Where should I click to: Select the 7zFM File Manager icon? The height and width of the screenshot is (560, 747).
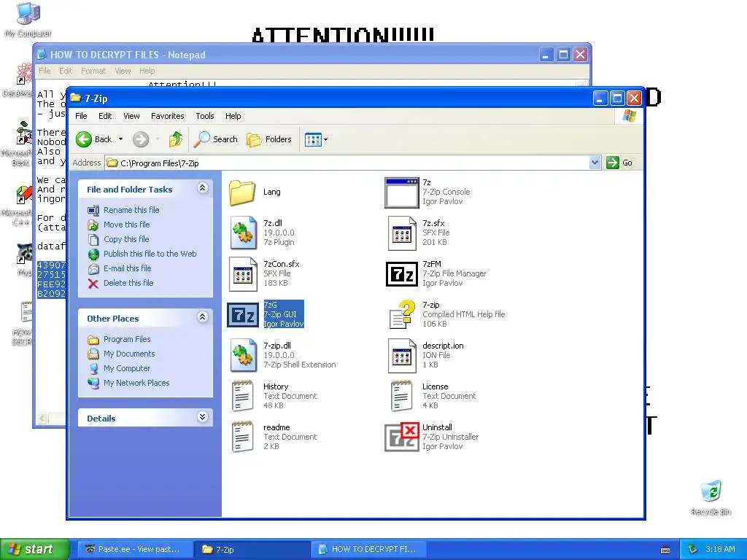402,274
